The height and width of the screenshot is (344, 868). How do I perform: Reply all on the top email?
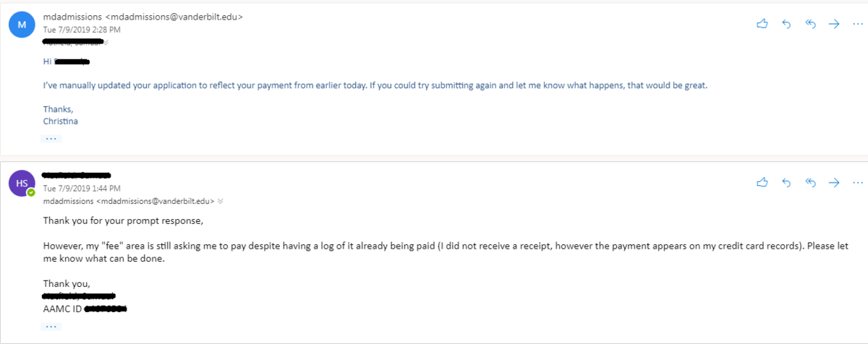(x=810, y=24)
